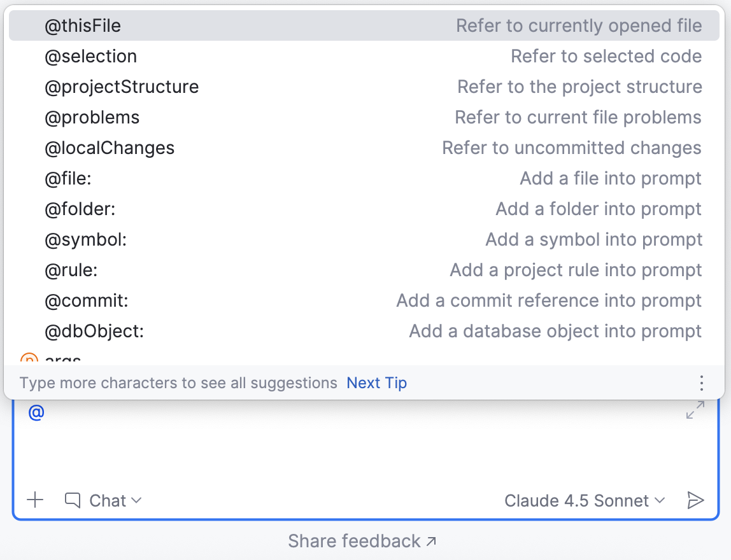Select the @commit: reference option

pos(86,301)
